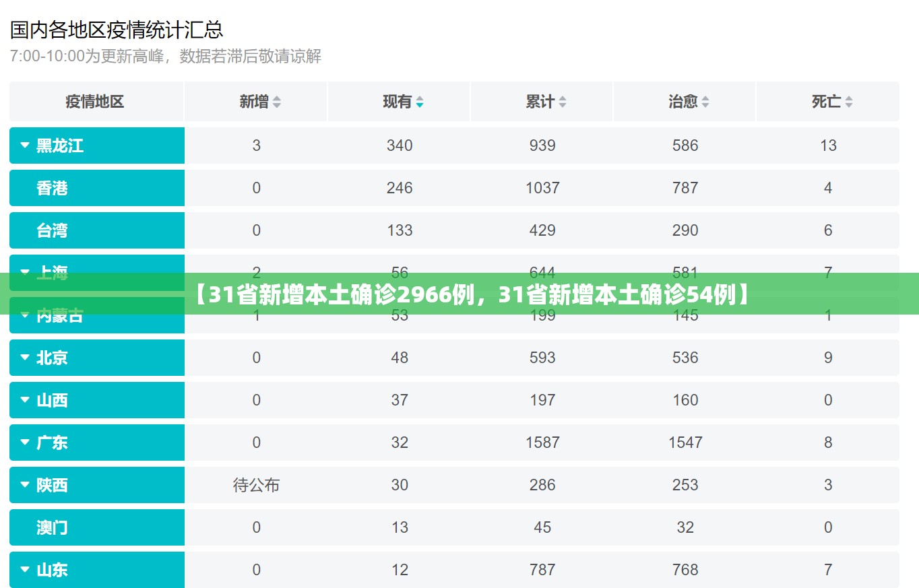
Task: Click the 国内各地区疫情统计汇总 title
Action: [x=117, y=30]
